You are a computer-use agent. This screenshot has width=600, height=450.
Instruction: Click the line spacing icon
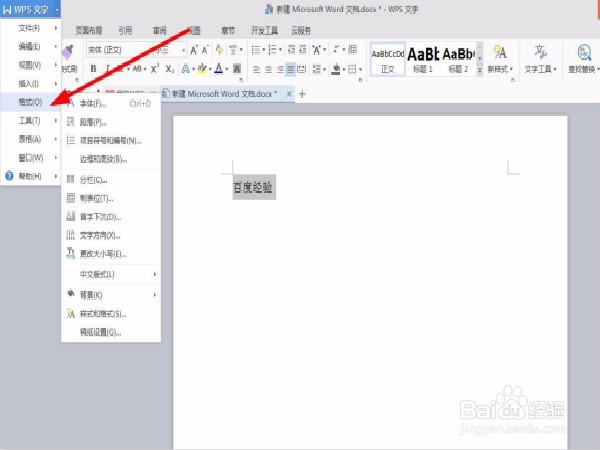tap(317, 69)
